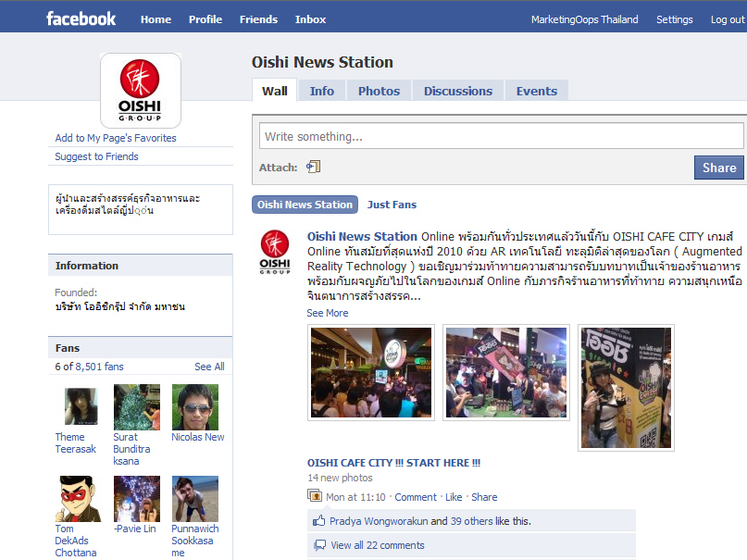Go to Home in the top bar
The image size is (747, 560).
click(x=156, y=19)
